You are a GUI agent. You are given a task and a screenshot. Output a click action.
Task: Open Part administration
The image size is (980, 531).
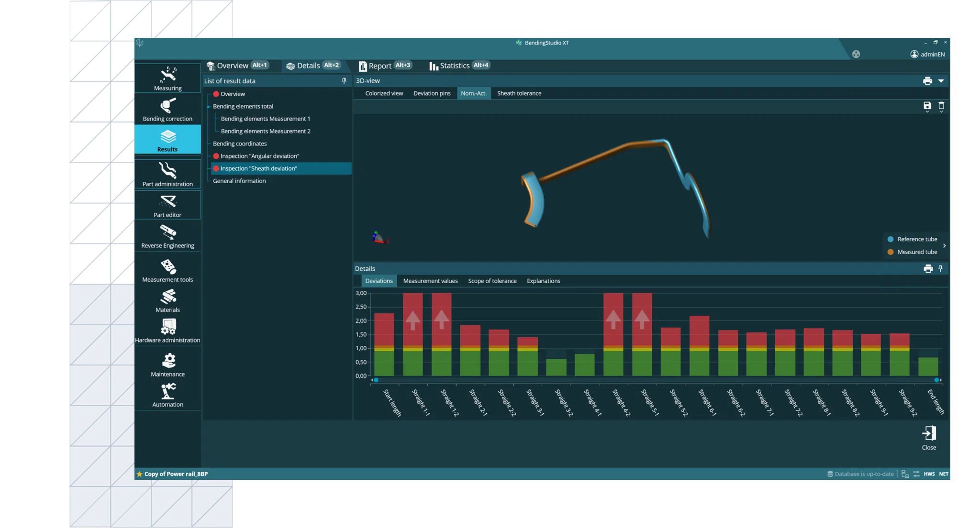coord(167,174)
